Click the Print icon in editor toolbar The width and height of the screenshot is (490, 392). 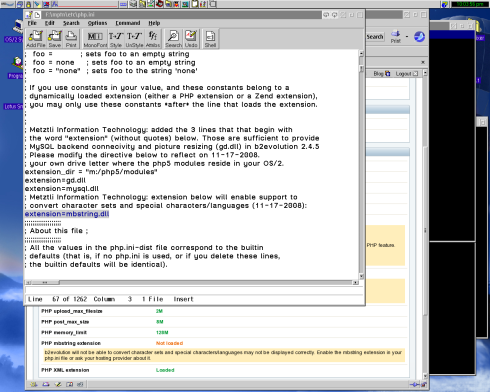click(x=71, y=39)
